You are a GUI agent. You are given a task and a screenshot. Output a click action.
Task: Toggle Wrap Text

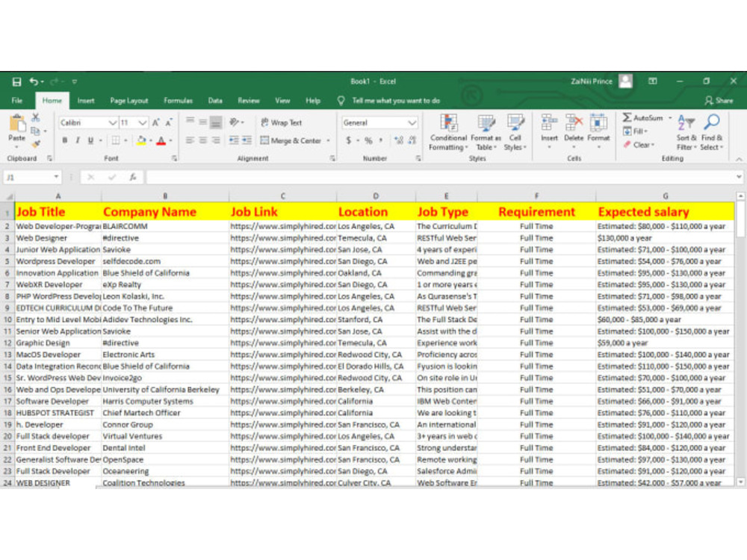click(x=281, y=122)
